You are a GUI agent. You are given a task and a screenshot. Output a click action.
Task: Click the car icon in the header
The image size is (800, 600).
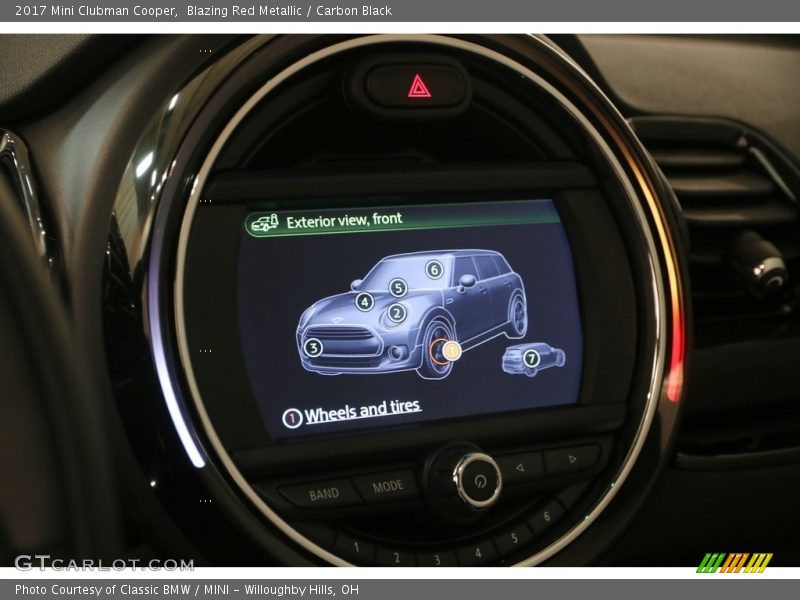pos(264,223)
